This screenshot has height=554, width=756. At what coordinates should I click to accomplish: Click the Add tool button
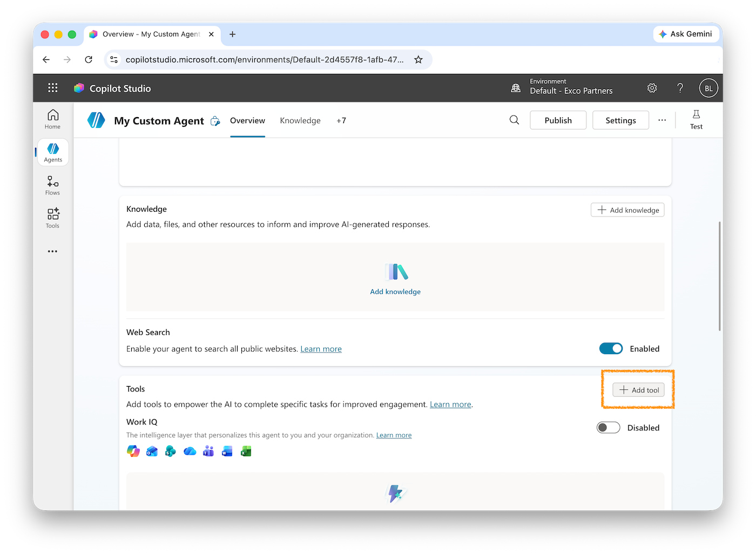point(638,390)
